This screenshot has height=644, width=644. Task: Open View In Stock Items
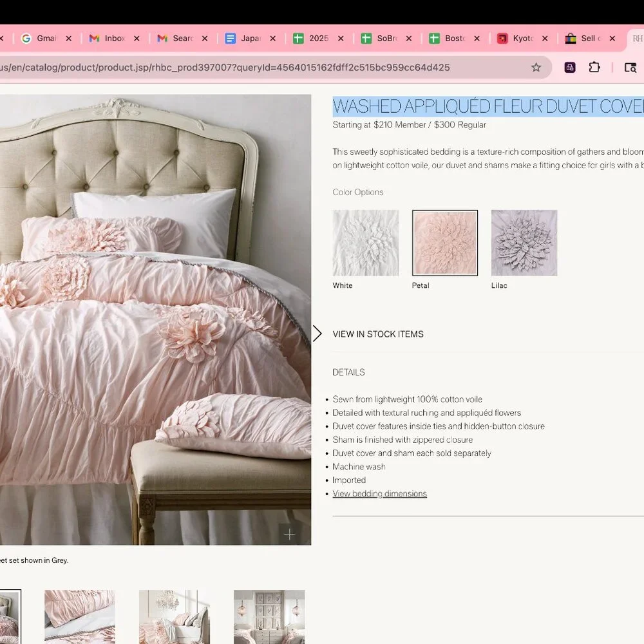point(378,334)
